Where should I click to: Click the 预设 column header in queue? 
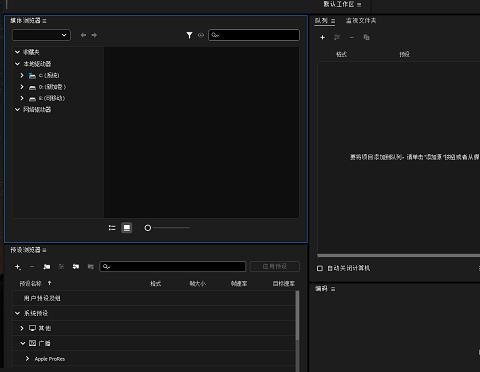click(405, 54)
